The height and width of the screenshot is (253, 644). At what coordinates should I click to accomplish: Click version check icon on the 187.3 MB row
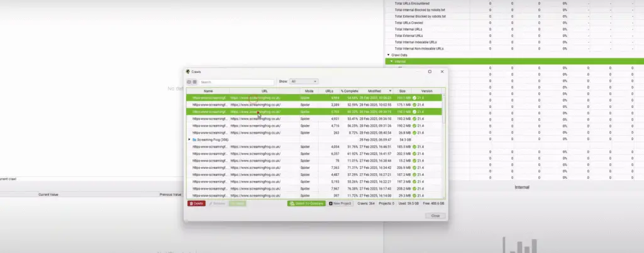pos(414,175)
